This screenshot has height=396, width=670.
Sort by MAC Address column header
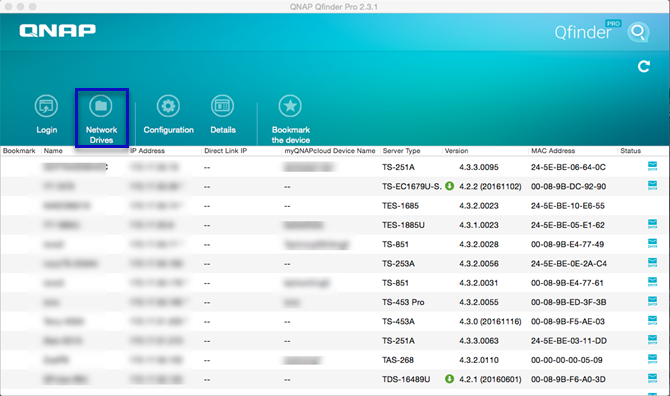point(553,151)
